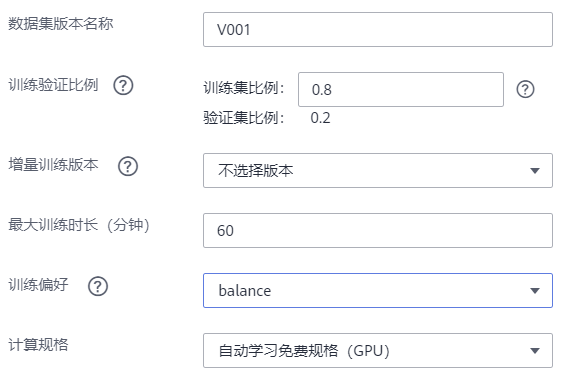571x374 pixels.
Task: Select the 最大训练时长 field with value 60
Action: click(378, 231)
